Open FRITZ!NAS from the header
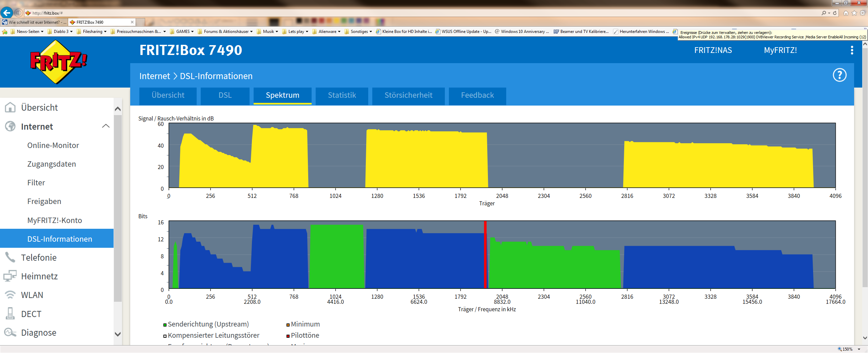This screenshot has height=353, width=868. (713, 50)
